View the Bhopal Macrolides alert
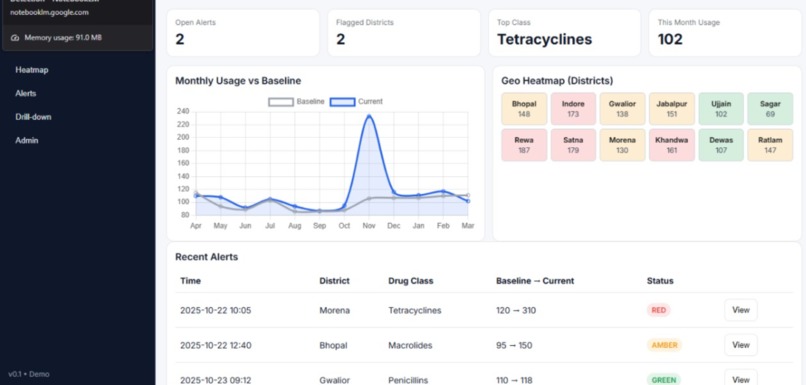Image resolution: width=806 pixels, height=385 pixels. point(741,345)
